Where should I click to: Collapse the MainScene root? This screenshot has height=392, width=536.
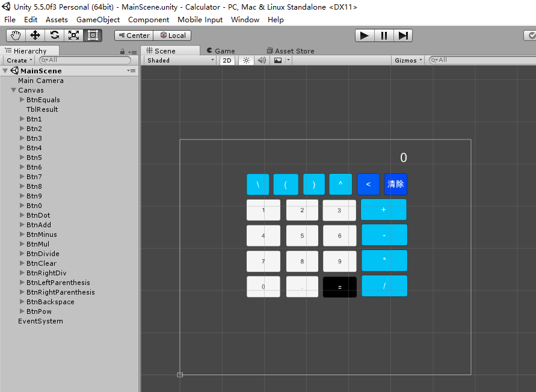5,71
